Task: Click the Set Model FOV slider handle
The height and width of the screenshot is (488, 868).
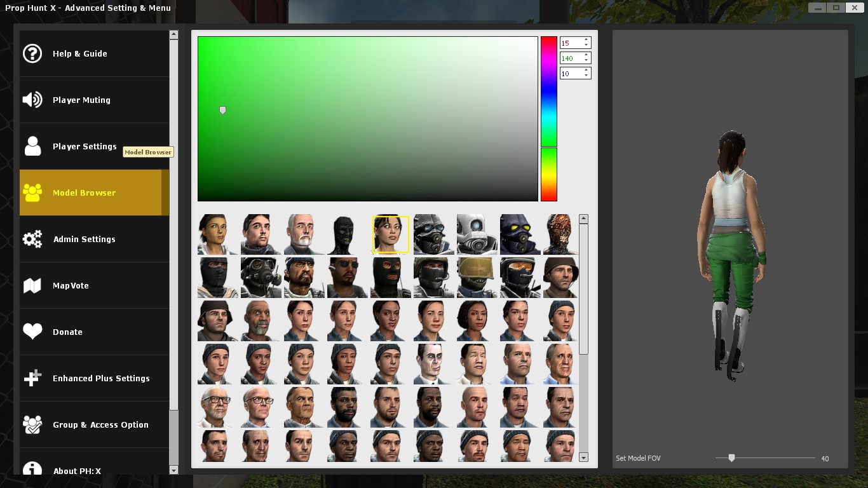Action: coord(731,457)
